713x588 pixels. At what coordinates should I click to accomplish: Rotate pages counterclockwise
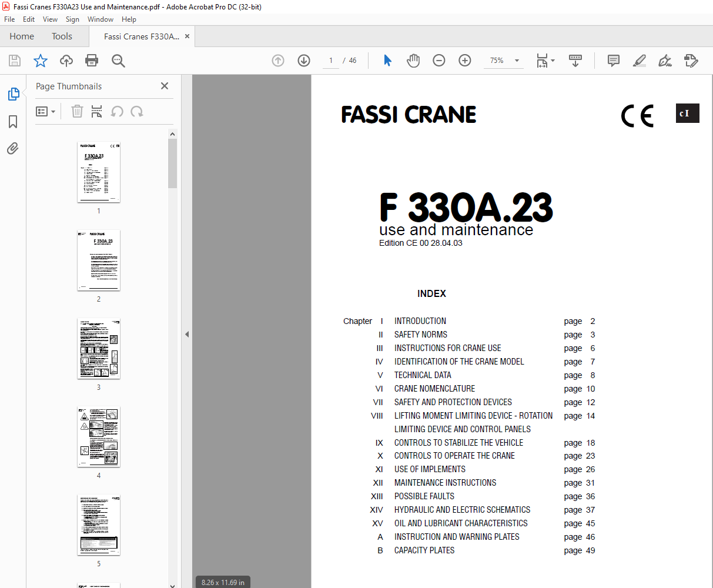[117, 111]
